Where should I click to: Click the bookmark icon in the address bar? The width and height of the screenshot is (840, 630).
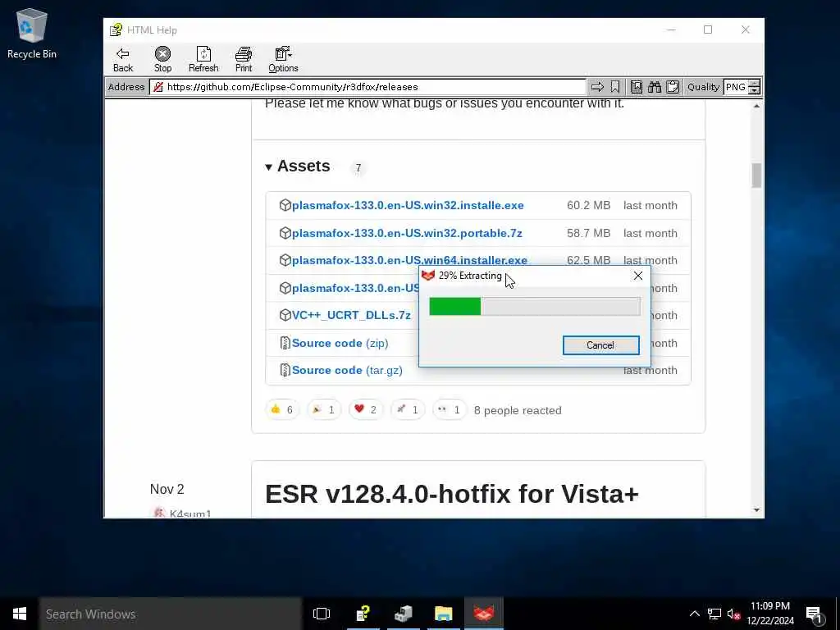pyautogui.click(x=615, y=87)
